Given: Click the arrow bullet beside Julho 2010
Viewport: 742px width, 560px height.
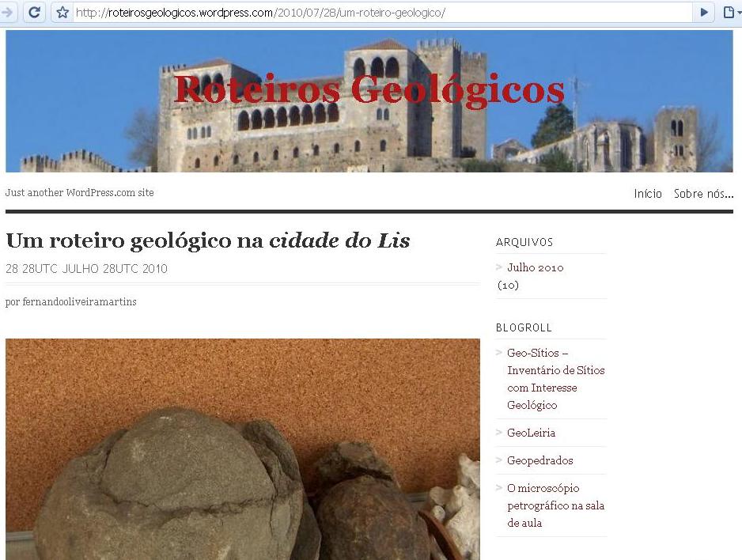Looking at the screenshot, I should point(499,267).
